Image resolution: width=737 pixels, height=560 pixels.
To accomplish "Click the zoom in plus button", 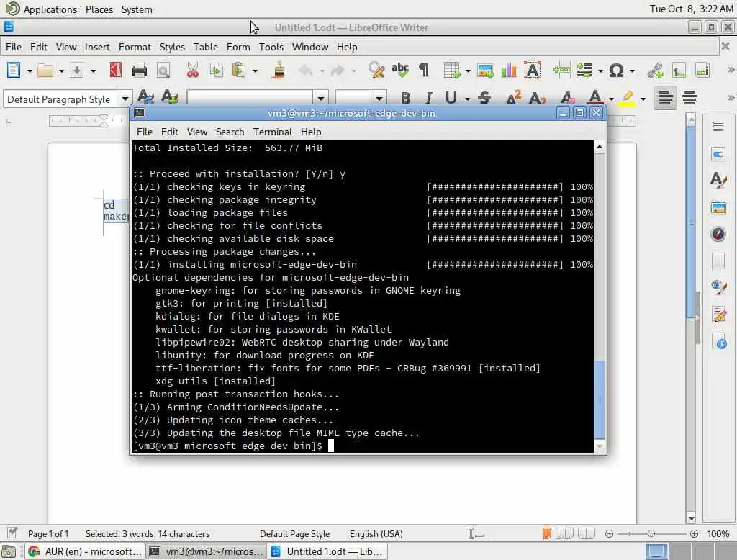I will coord(695,533).
